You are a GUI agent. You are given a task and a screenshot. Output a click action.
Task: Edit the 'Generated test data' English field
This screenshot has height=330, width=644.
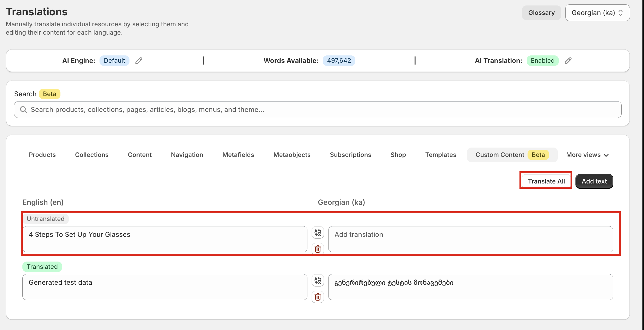165,287
